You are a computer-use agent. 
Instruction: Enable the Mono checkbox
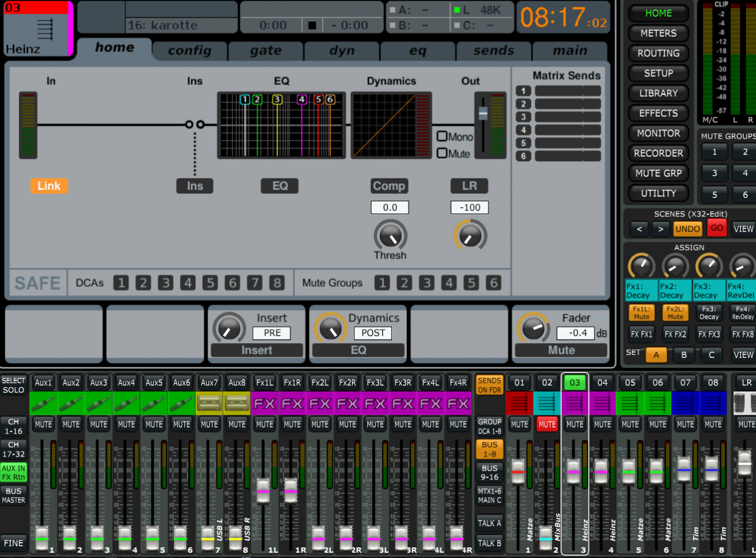point(442,136)
